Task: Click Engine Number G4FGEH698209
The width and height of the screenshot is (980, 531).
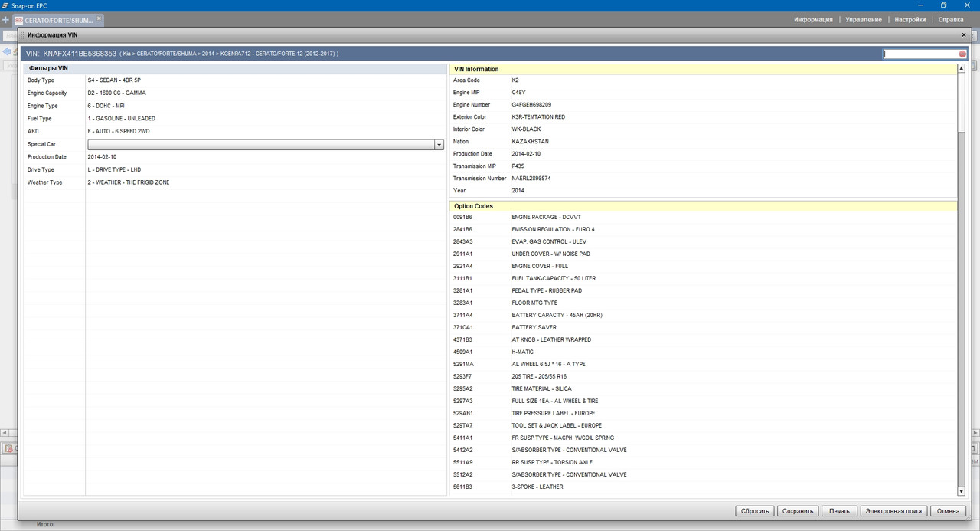Action: 531,105
